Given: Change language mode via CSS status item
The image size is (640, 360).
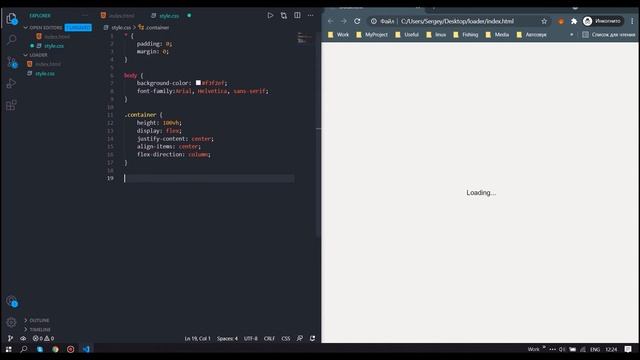Looking at the screenshot, I should (286, 338).
